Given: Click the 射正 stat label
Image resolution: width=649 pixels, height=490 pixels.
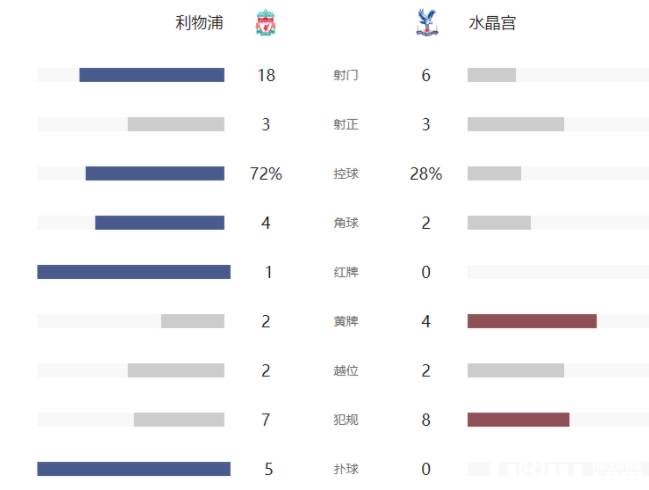Looking at the screenshot, I should 346,124.
